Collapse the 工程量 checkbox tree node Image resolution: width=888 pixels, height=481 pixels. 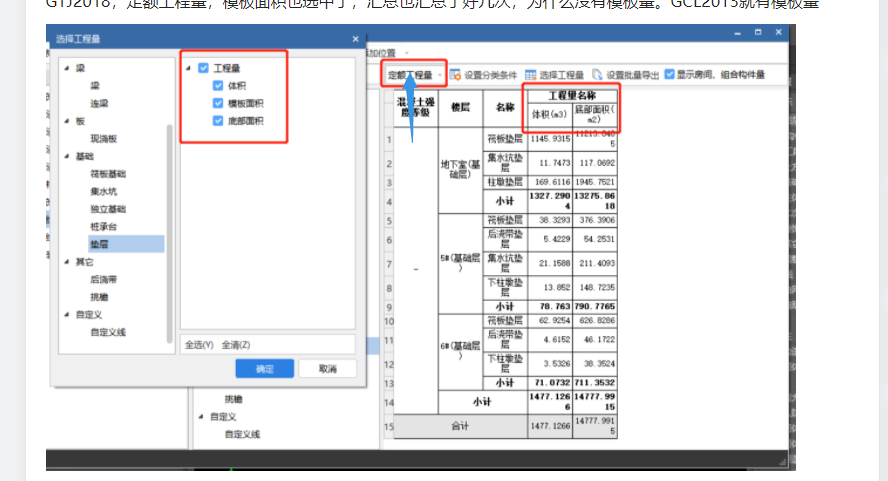click(x=189, y=68)
